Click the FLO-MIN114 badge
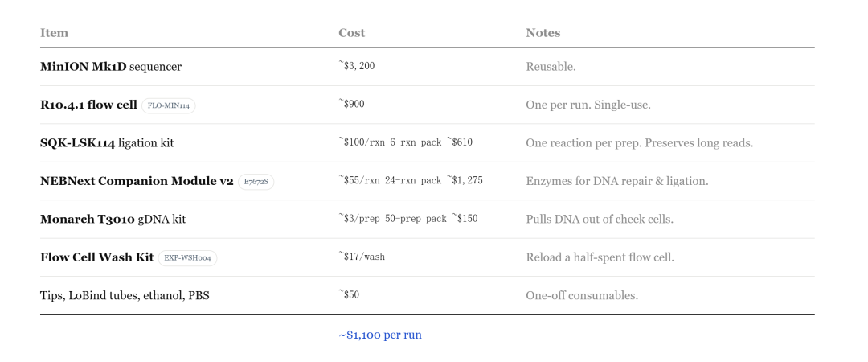The height and width of the screenshot is (362, 868). pos(168,105)
